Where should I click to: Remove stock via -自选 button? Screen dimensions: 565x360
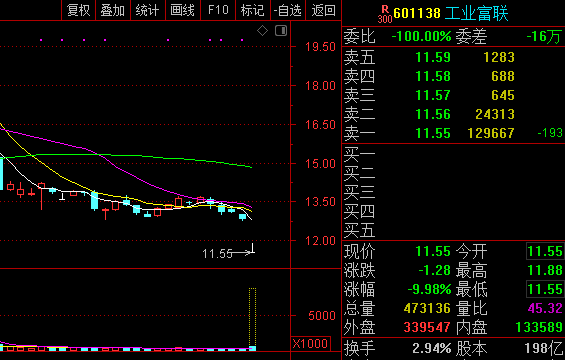pyautogui.click(x=288, y=10)
